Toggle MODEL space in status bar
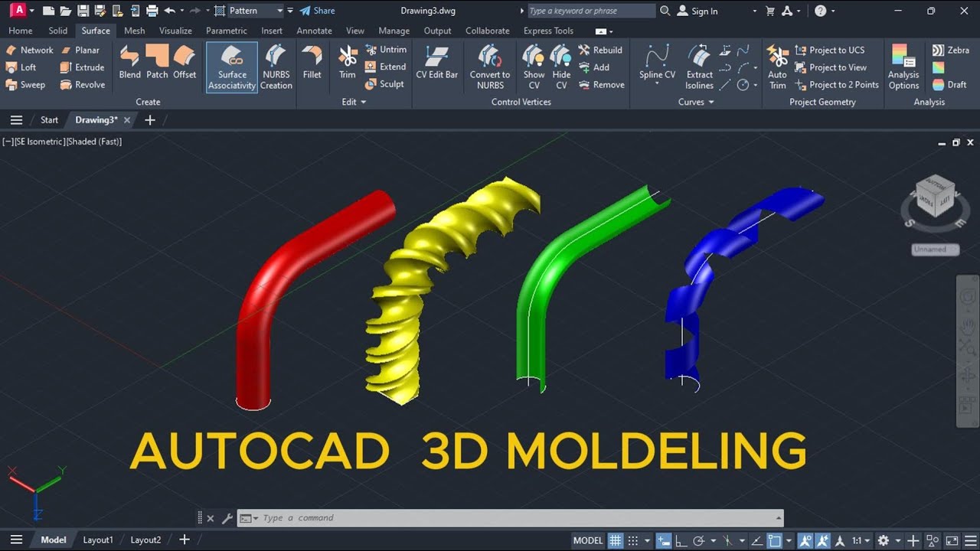 click(x=588, y=540)
